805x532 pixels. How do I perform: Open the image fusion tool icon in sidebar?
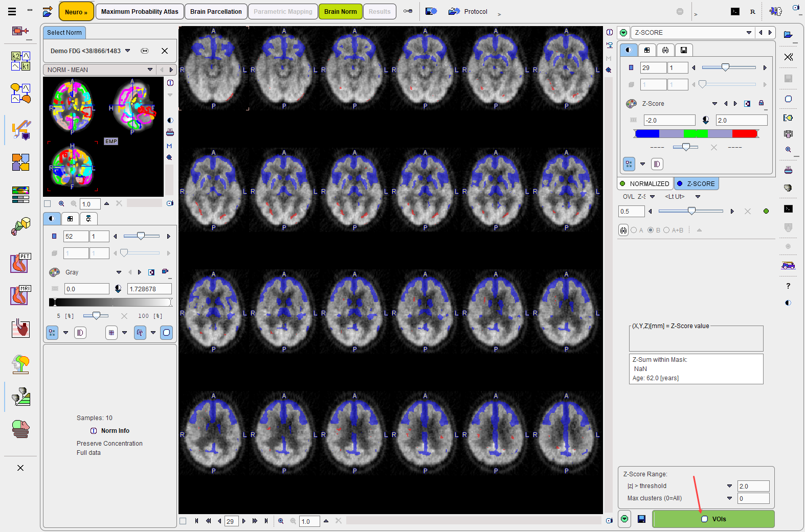tap(21, 163)
